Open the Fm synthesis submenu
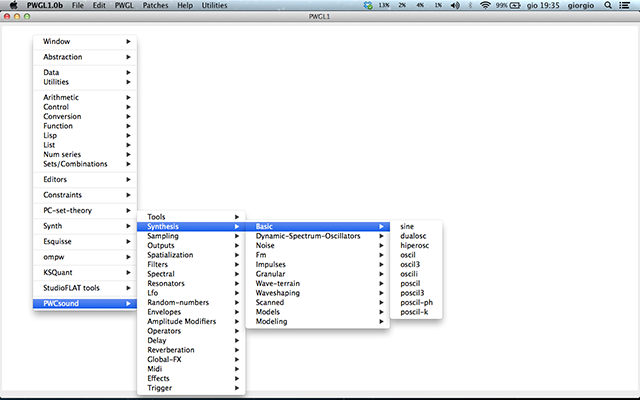640x400 pixels. point(318,255)
